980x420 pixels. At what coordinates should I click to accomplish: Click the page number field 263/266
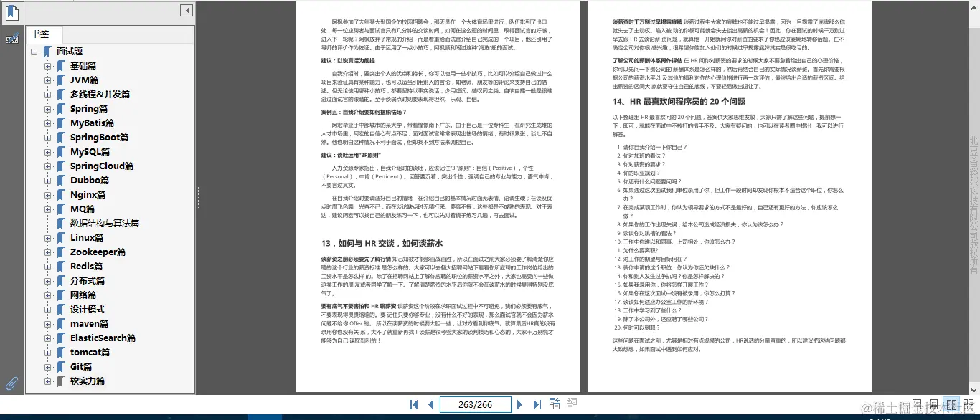(x=475, y=405)
